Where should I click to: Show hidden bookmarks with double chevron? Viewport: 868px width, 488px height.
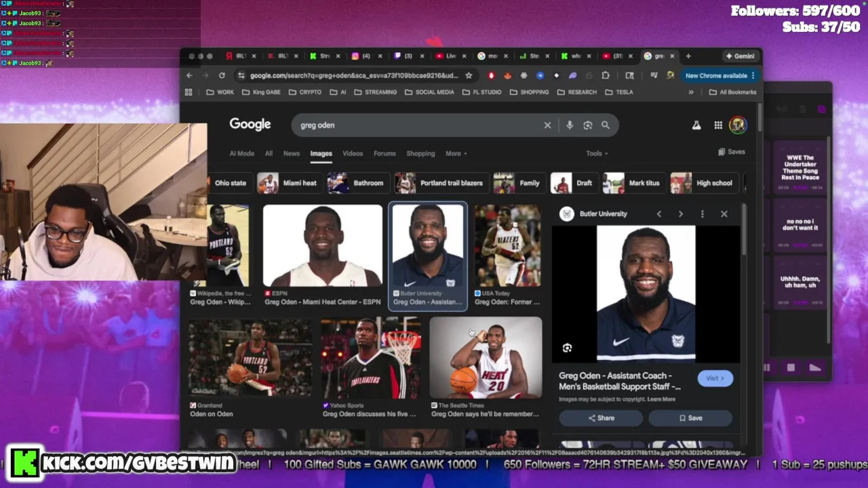point(691,92)
